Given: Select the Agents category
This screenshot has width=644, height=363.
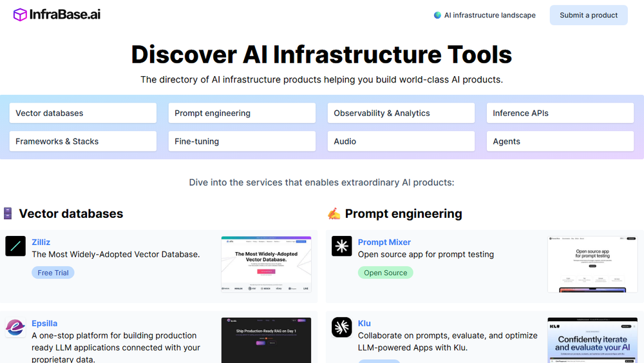Looking at the screenshot, I should click(560, 141).
